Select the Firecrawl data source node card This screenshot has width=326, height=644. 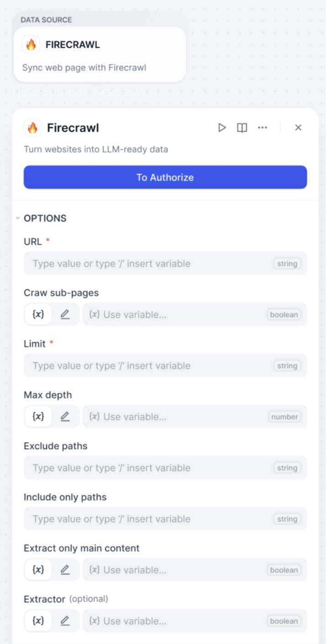click(x=100, y=55)
